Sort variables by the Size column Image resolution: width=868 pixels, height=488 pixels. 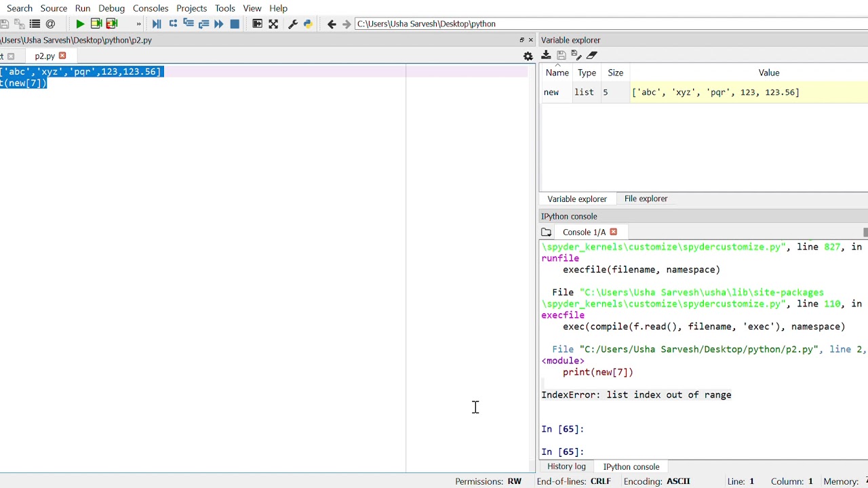pyautogui.click(x=615, y=73)
